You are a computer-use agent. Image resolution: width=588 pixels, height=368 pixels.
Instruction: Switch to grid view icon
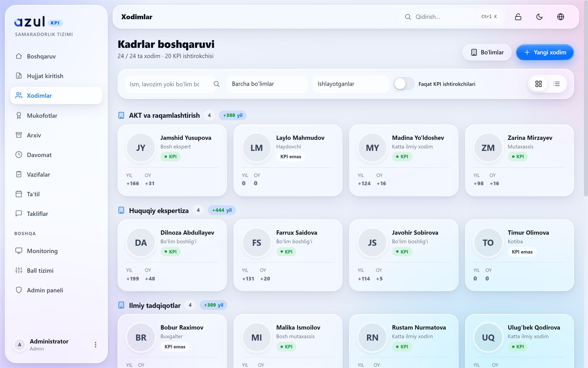(x=538, y=84)
